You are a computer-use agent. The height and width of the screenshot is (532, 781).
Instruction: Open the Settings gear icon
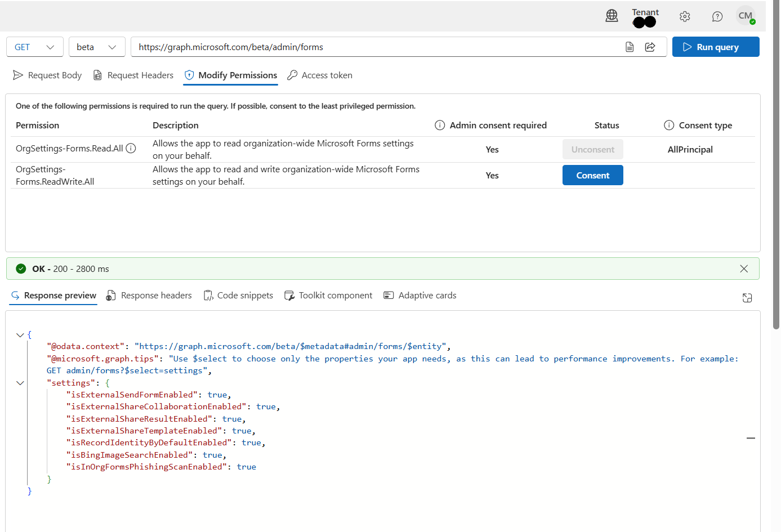click(685, 16)
